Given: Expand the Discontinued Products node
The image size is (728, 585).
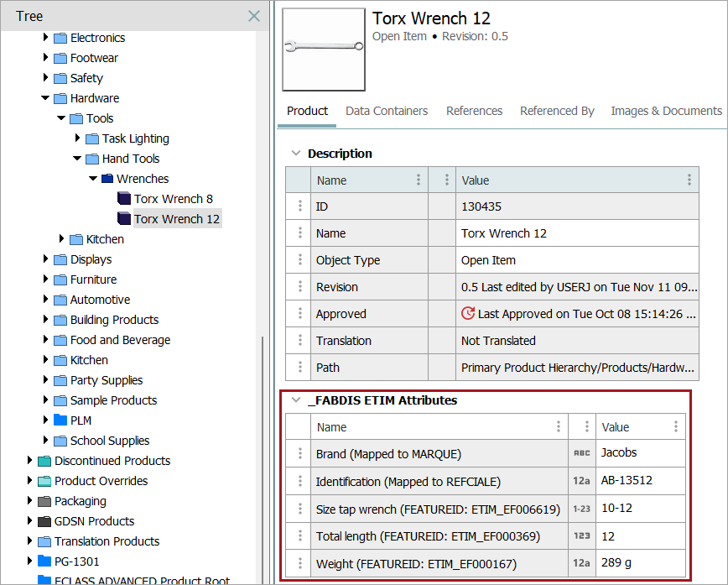Looking at the screenshot, I should pos(29,460).
